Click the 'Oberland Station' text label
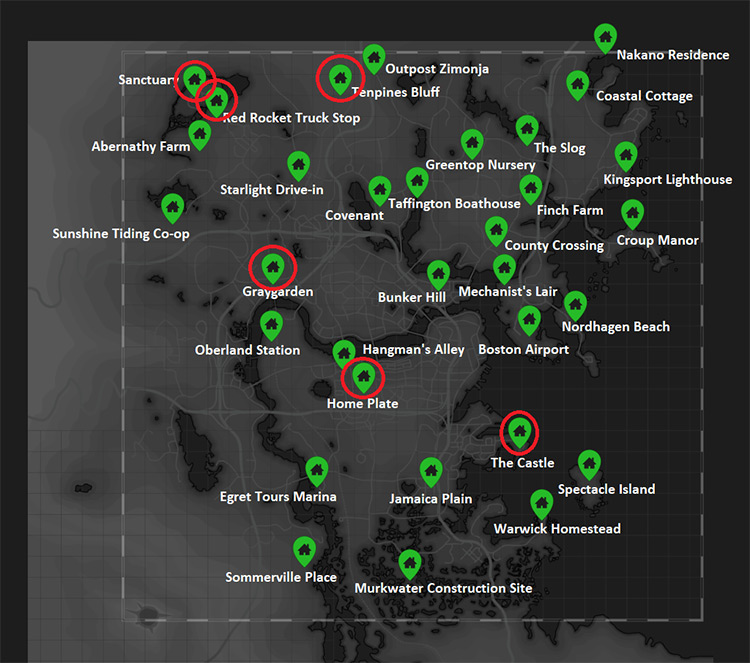 point(247,350)
